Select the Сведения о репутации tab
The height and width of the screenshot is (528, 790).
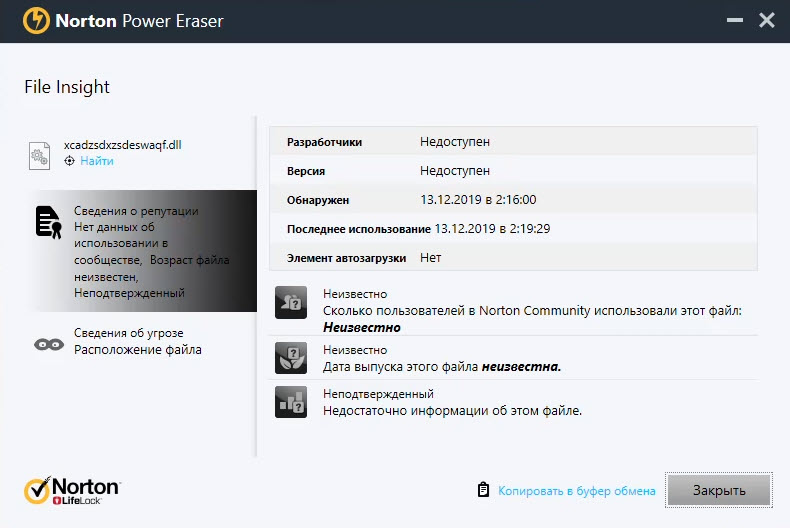click(x=141, y=251)
